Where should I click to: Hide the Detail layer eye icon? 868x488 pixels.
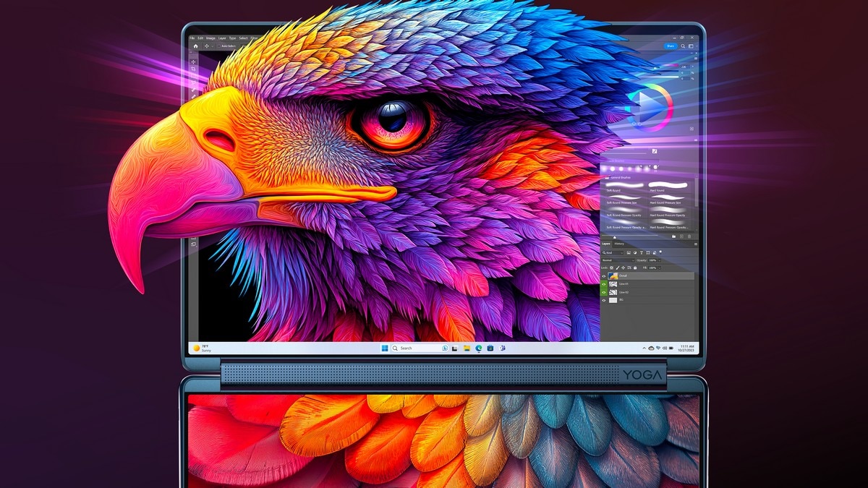coord(604,276)
